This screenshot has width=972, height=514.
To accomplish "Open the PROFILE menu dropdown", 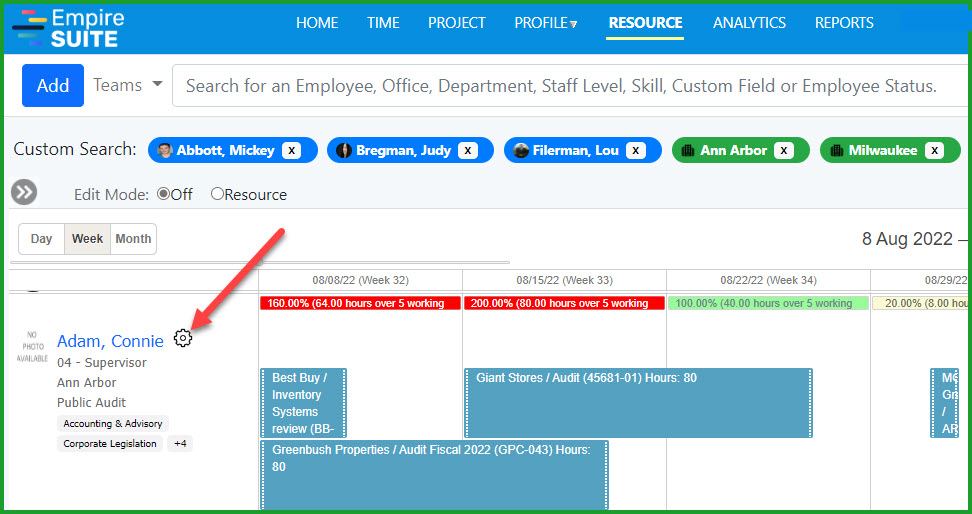I will (x=546, y=23).
